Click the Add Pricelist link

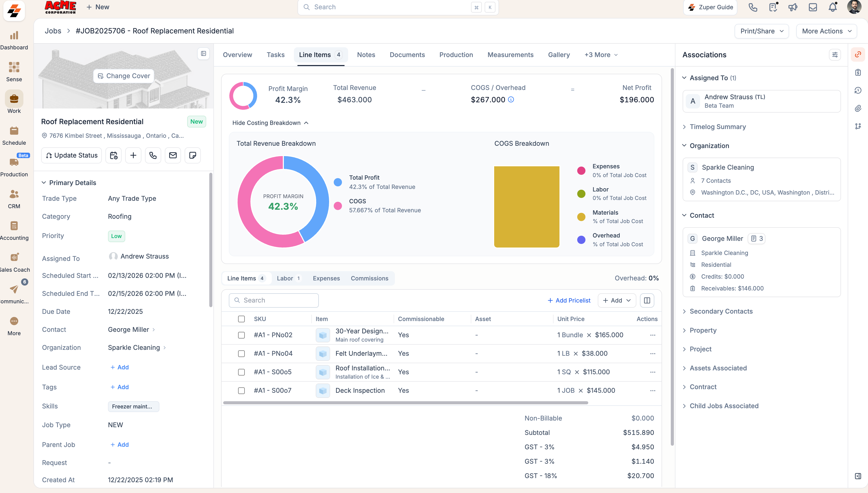click(569, 300)
